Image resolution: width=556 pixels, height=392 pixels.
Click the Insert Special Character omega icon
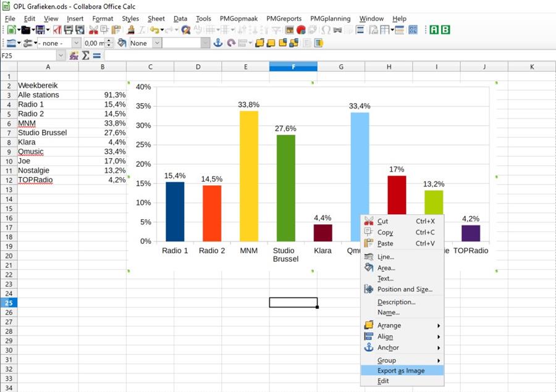[x=326, y=30]
